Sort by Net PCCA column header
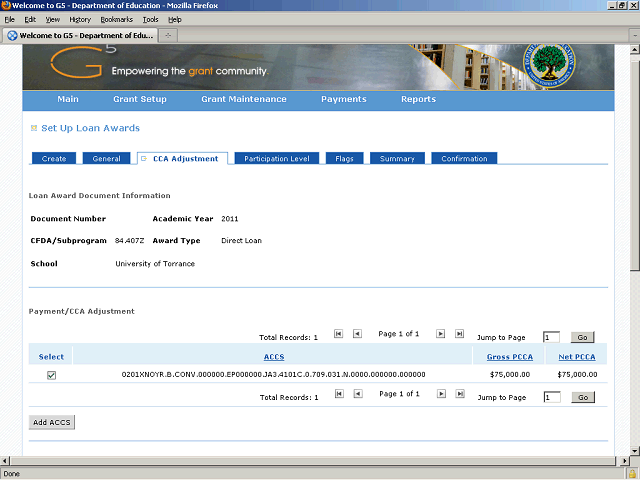The width and height of the screenshot is (640, 480). click(x=577, y=357)
